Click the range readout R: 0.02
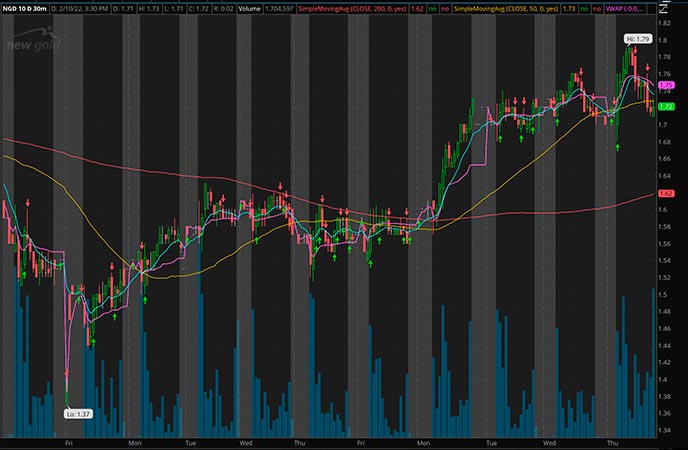 click(225, 8)
